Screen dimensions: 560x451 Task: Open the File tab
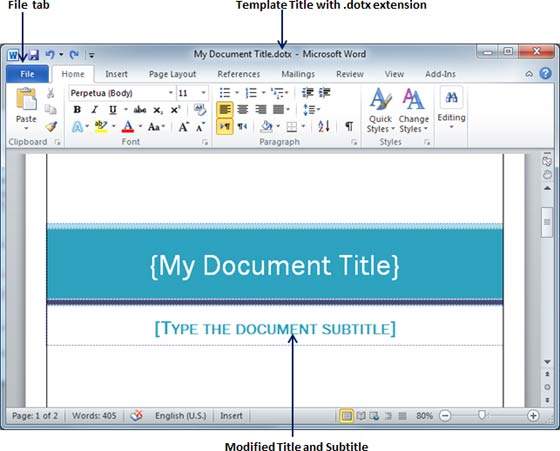(x=27, y=74)
